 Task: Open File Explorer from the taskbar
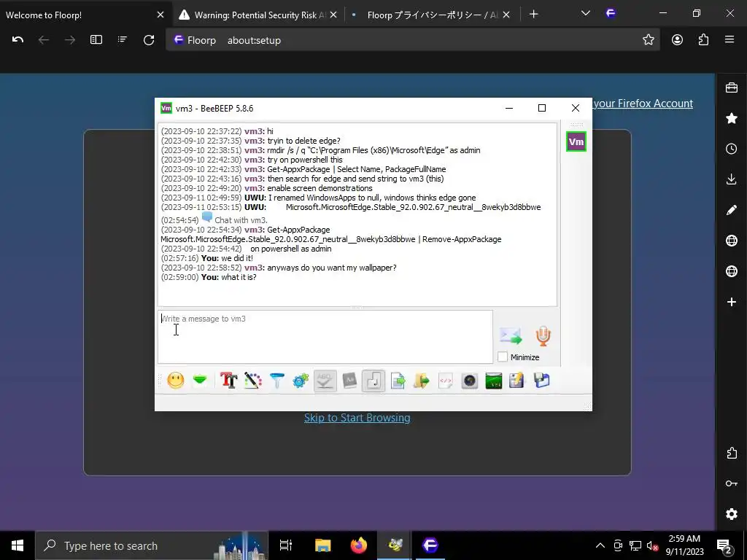(322, 545)
